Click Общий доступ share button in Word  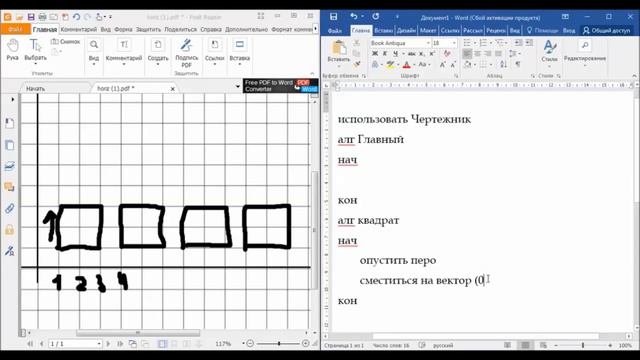coord(606,31)
